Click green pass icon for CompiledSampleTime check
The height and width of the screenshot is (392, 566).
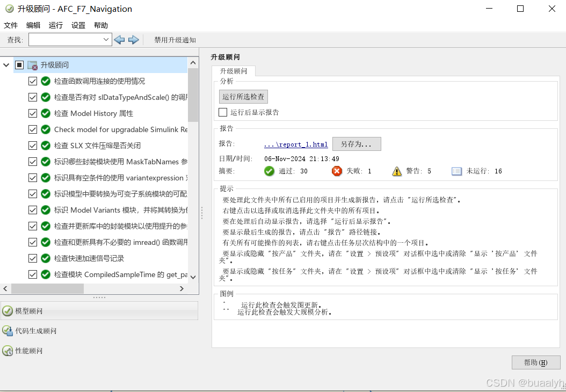click(x=46, y=274)
